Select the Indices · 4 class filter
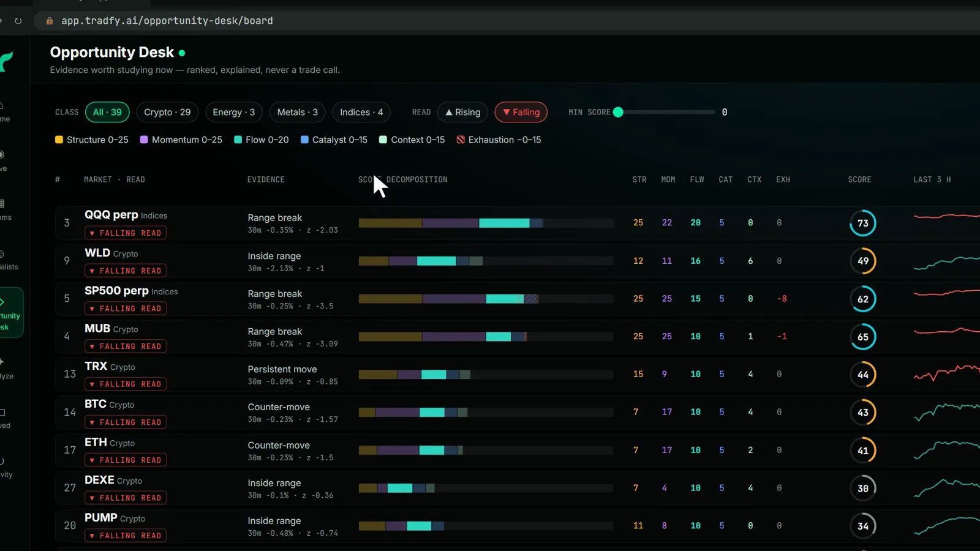Image resolution: width=980 pixels, height=551 pixels. 361,112
